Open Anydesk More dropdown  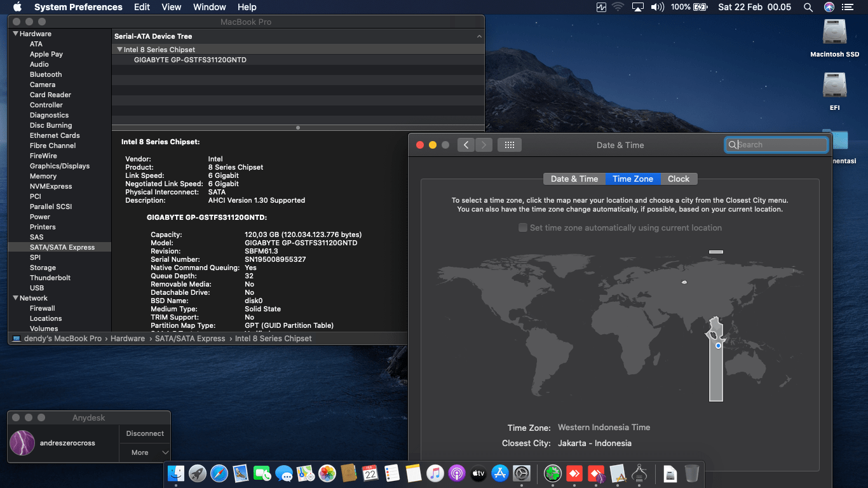coord(144,452)
